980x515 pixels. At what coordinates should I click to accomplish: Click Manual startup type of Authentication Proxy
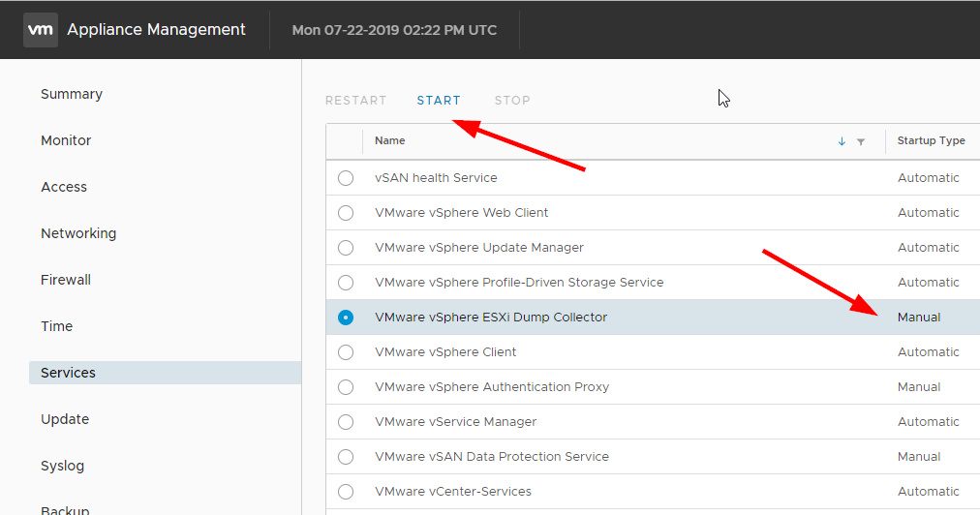[x=919, y=387]
